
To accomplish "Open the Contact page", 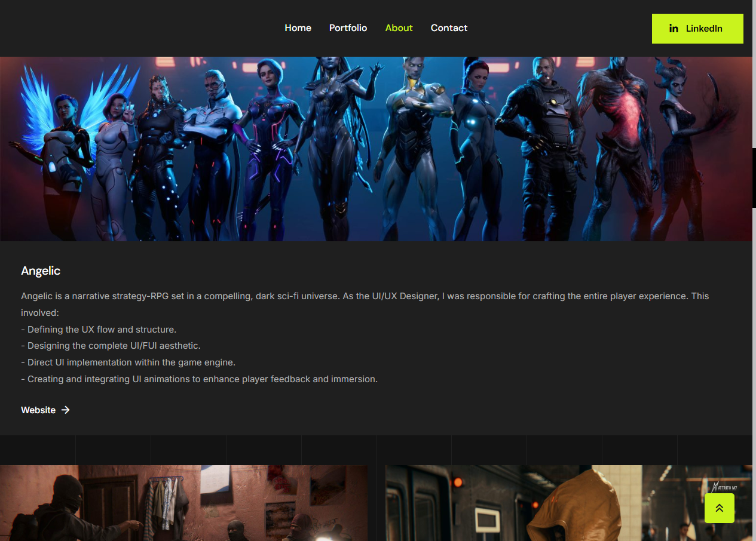I will (x=449, y=28).
